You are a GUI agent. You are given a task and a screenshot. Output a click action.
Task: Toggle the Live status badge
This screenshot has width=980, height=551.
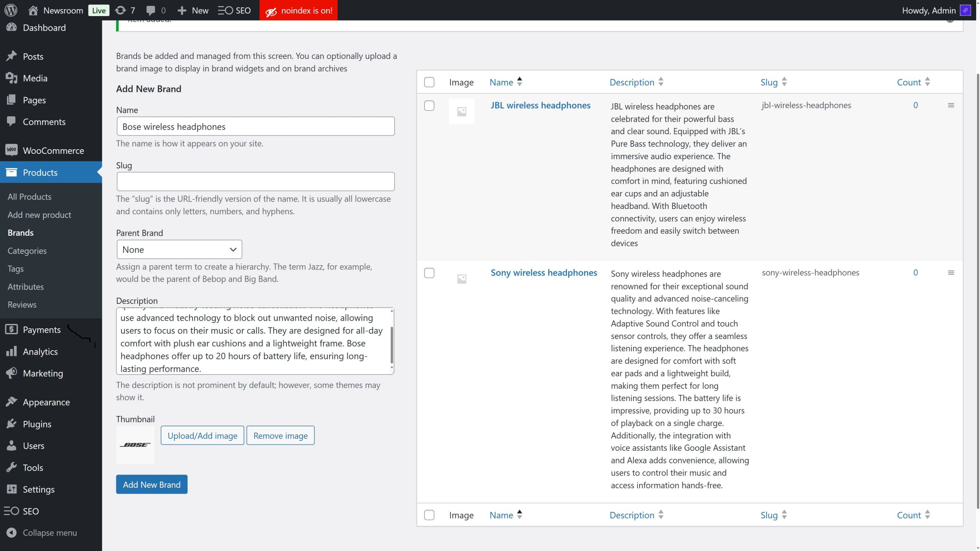click(98, 10)
